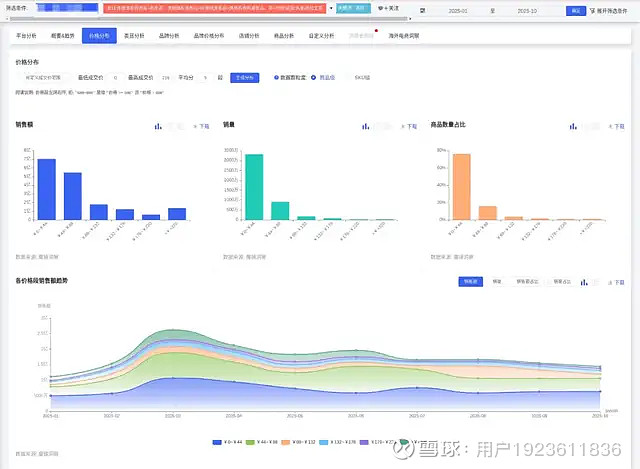Image resolution: width=640 pixels, height=469 pixels.
Task: Click the tallest blue bar in 销售额 chart
Action: click(47, 189)
